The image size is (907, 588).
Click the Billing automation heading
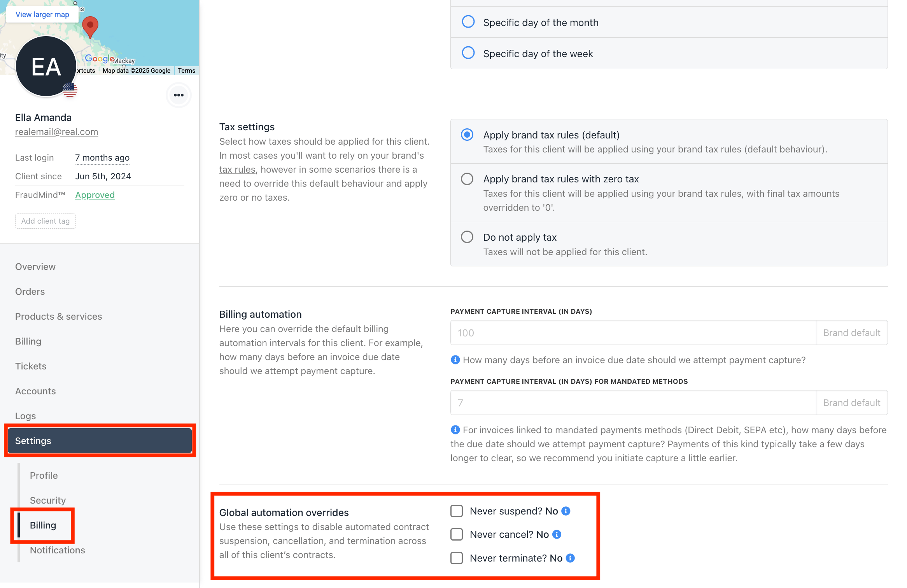point(261,314)
